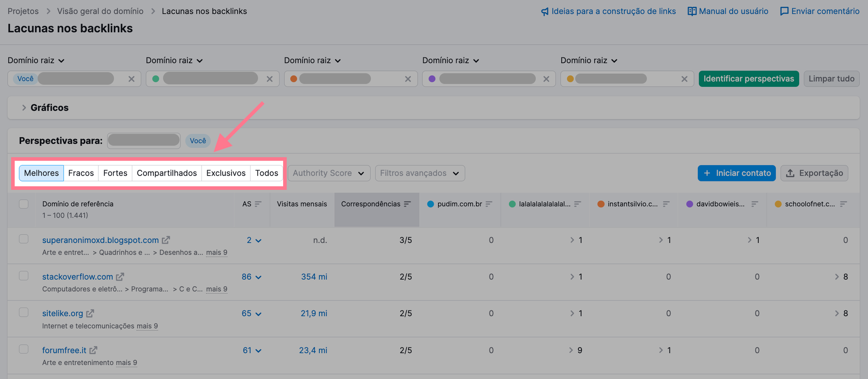This screenshot has width=868, height=379.
Task: Go to Visão geral do domínio breadcrumb
Action: tap(100, 11)
